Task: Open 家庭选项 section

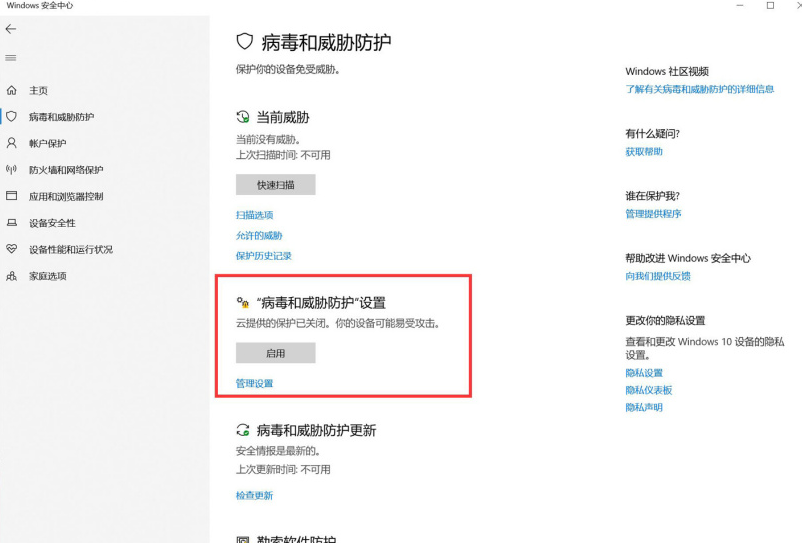Action: click(x=48, y=276)
